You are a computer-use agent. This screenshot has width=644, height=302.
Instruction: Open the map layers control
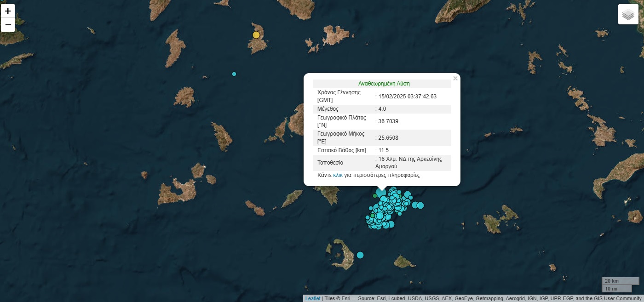tap(628, 14)
